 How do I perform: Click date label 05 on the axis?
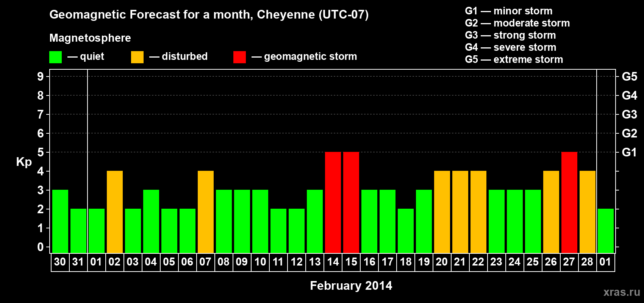click(169, 262)
